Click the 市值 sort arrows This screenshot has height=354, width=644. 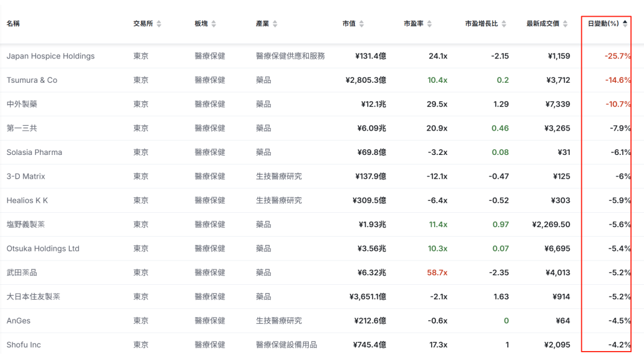click(361, 24)
